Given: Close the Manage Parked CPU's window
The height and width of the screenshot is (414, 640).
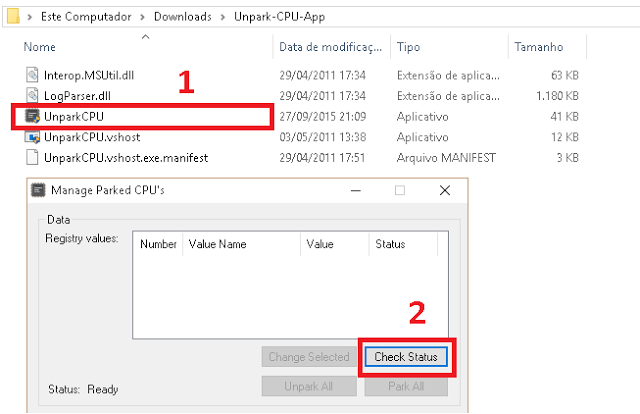Looking at the screenshot, I should click(x=445, y=190).
